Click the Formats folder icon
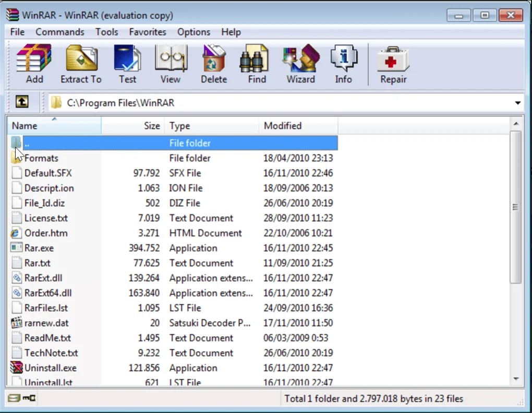Viewport: 532px width, 413px height. coord(16,158)
